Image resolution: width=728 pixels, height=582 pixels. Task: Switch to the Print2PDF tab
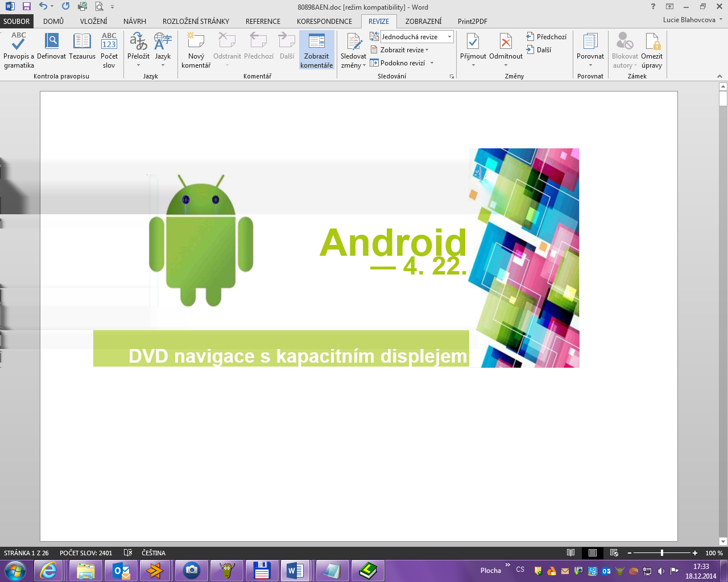click(x=472, y=22)
